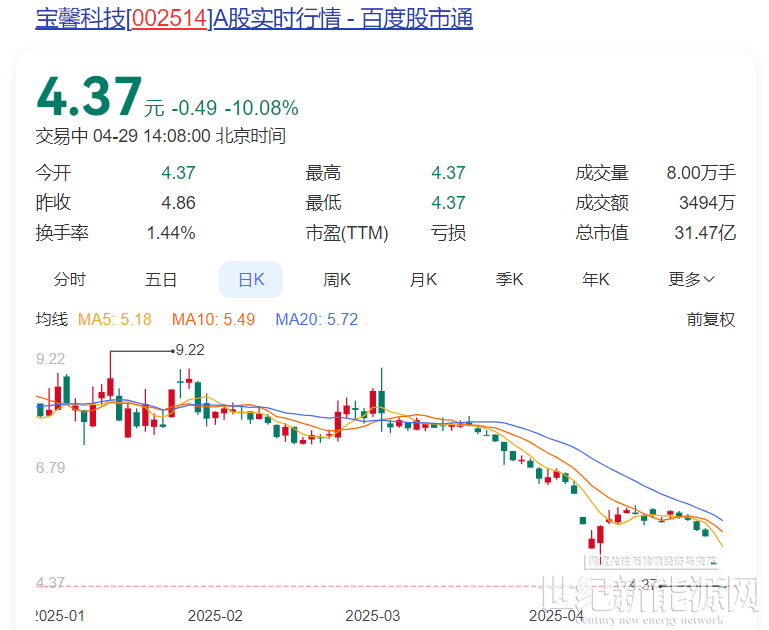Switch to the 分时 chart tab
The image size is (769, 630).
(70, 279)
